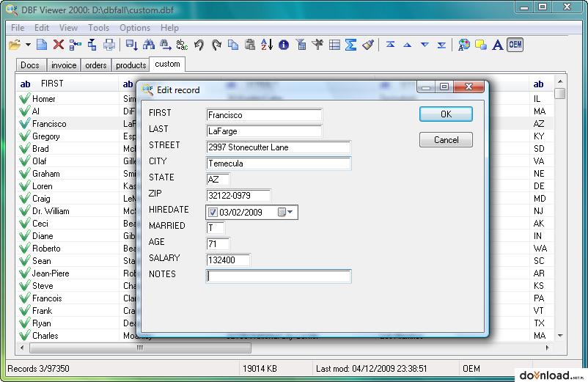The width and height of the screenshot is (588, 382).
Task: Open the dropdown arrow beside Open folder
Action: 28,45
